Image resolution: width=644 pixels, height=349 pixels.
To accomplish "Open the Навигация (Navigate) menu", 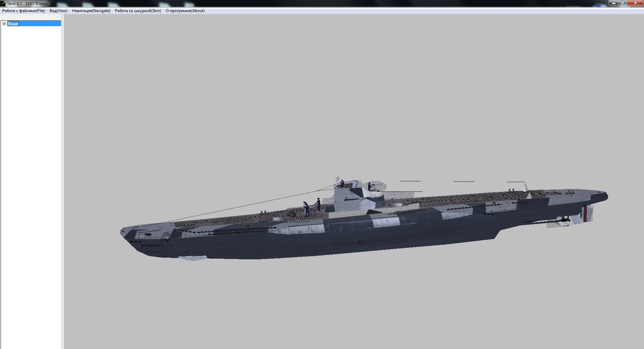I will pyautogui.click(x=91, y=11).
